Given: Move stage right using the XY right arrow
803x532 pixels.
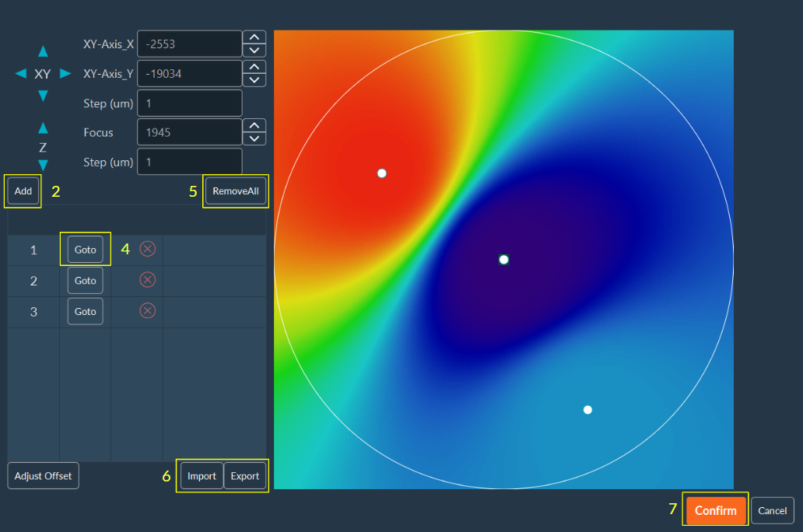Looking at the screenshot, I should click(x=65, y=74).
